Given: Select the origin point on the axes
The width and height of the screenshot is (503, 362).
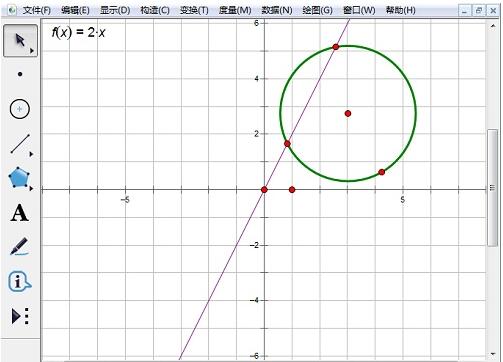Looking at the screenshot, I should (264, 190).
